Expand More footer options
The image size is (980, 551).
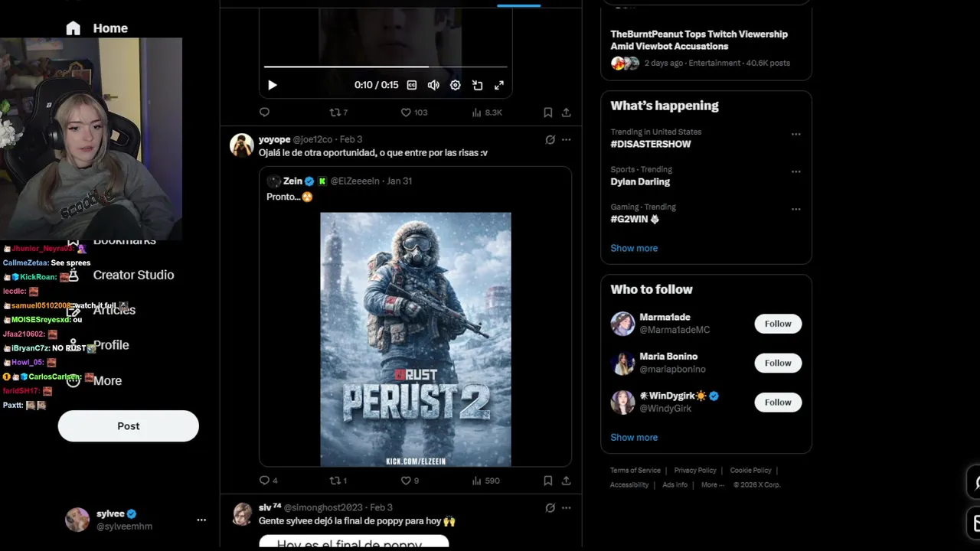(x=712, y=485)
